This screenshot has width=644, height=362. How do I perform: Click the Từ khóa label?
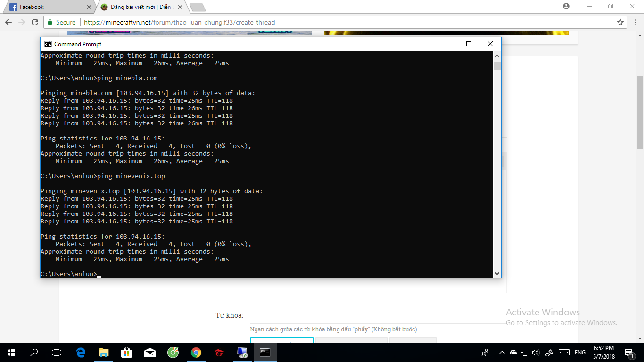coord(229,315)
